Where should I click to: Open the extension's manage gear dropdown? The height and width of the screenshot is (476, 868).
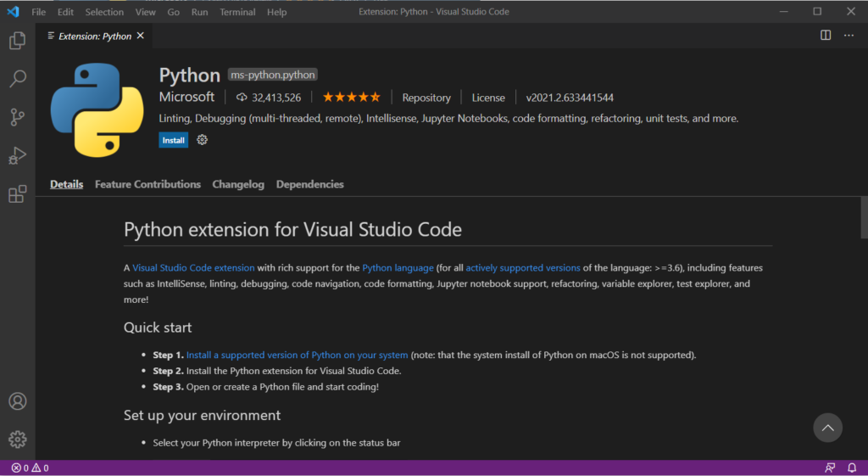[x=202, y=140]
